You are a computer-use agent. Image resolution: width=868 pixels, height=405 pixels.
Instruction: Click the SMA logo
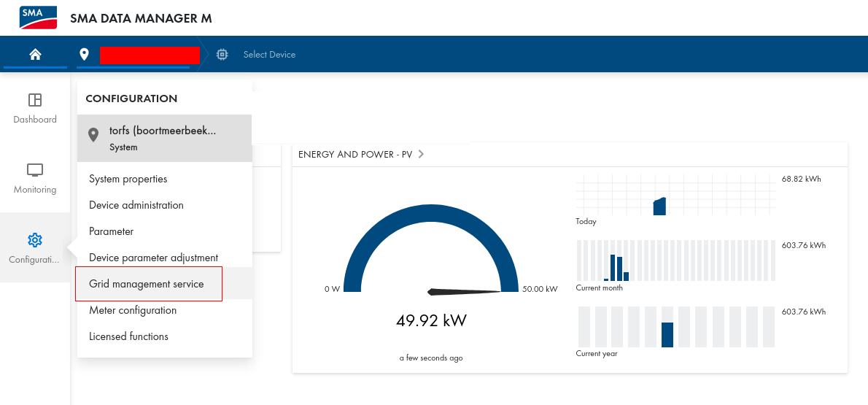point(38,18)
